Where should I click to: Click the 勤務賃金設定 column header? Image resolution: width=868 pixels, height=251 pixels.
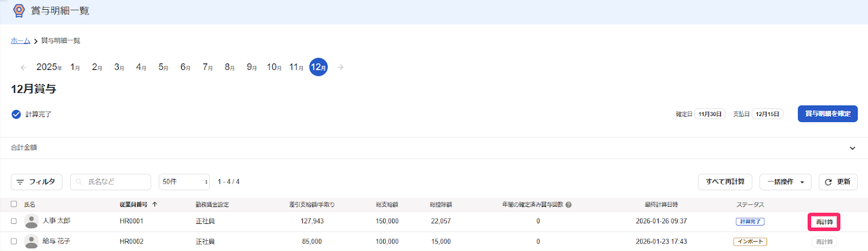(x=212, y=204)
